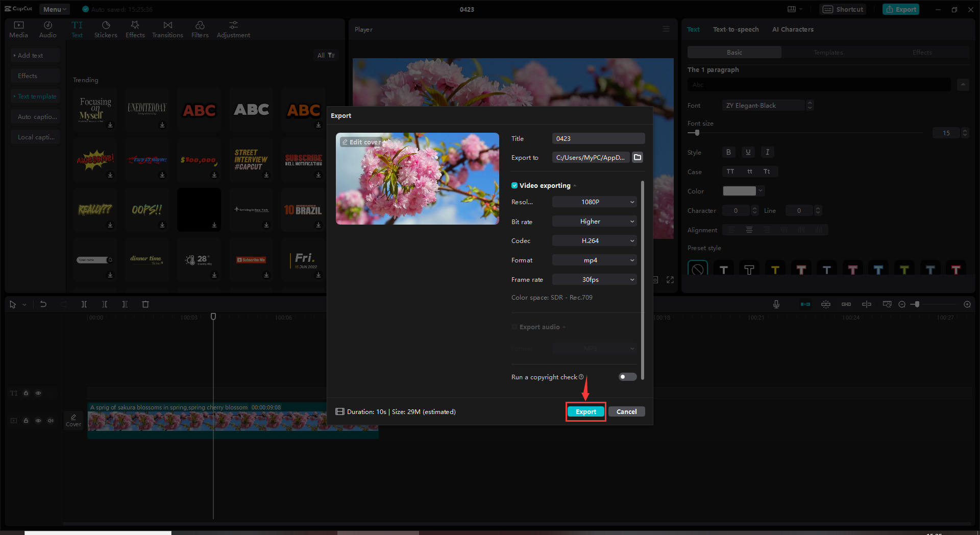Open the Templates tab in Text panel

point(828,52)
